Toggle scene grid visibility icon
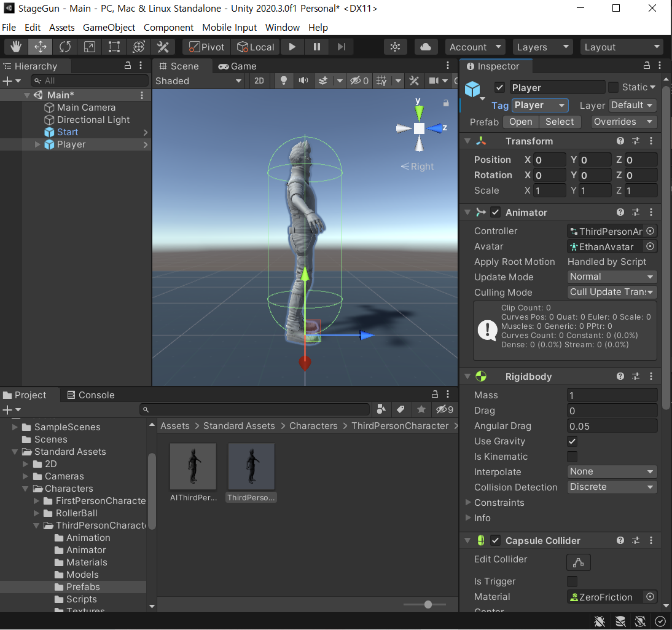Screen dimensions: 672x630 point(381,81)
